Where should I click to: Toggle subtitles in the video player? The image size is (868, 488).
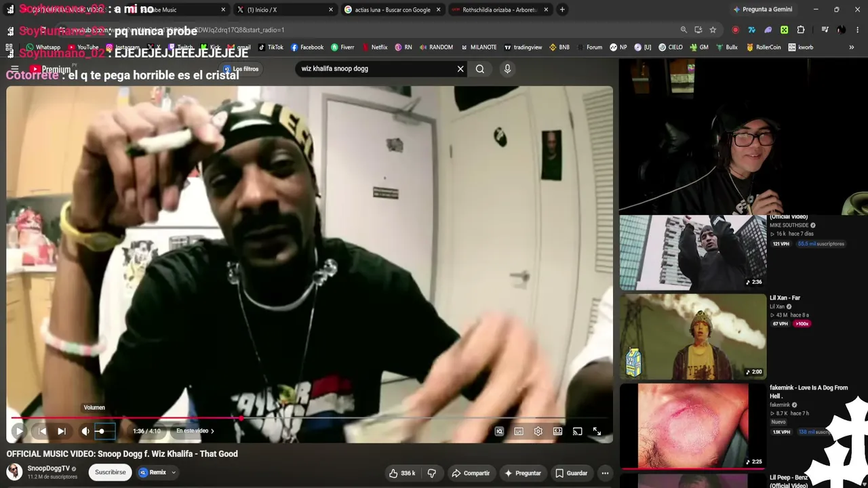519,431
